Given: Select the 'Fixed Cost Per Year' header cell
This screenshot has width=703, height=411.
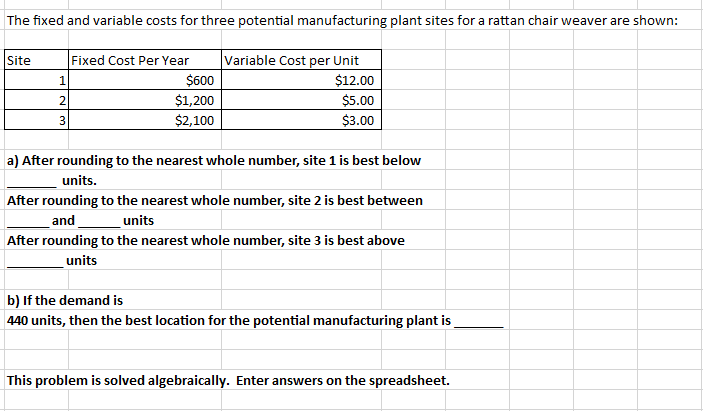Looking at the screenshot, I should 145,60.
